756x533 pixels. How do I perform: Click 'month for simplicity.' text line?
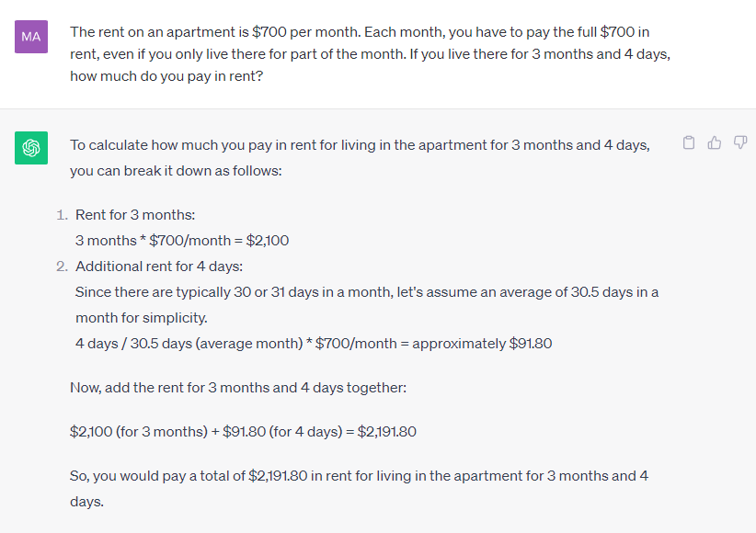pyautogui.click(x=142, y=318)
